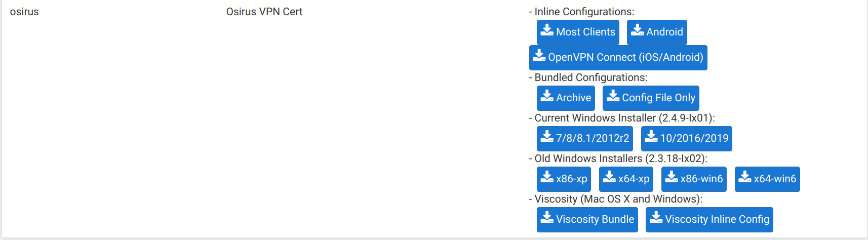Download Config File Only bundle
The height and width of the screenshot is (240, 868).
(651, 98)
